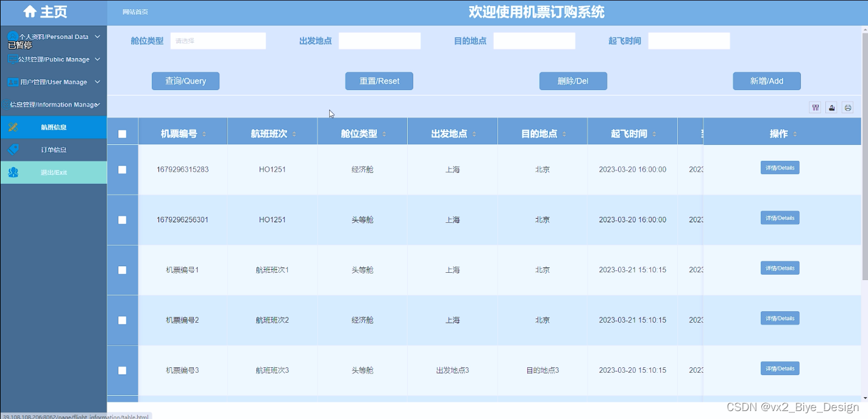
Task: Click the 起飞时间 input field
Action: (x=689, y=41)
